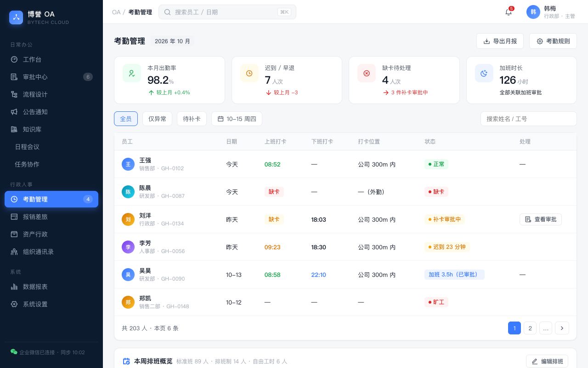Click 加班 3.5h（已审批） status tag
The height and width of the screenshot is (368, 588).
click(x=454, y=275)
